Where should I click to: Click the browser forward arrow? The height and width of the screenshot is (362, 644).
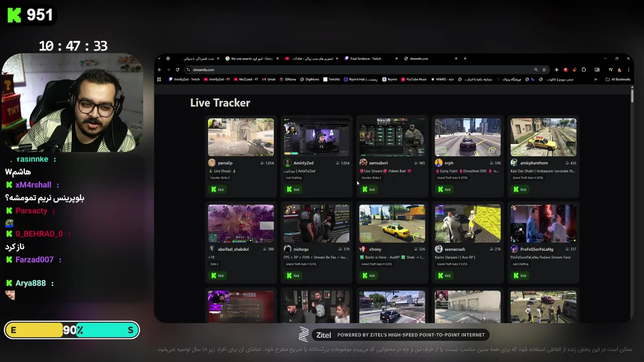click(169, 70)
